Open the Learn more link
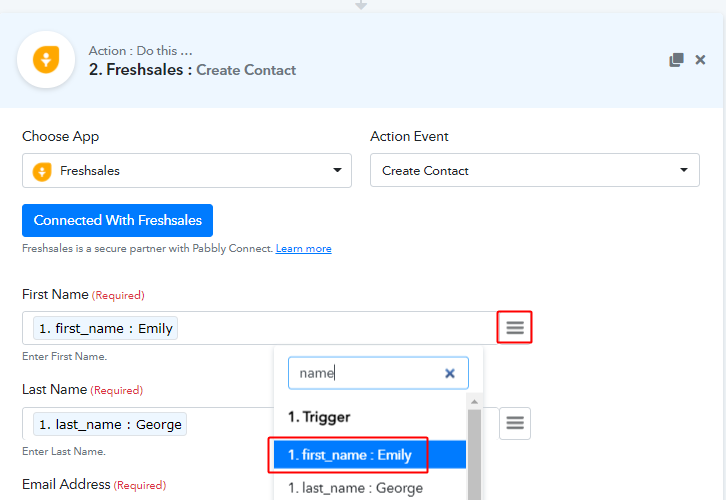Viewport: 726px width, 500px height. point(303,249)
